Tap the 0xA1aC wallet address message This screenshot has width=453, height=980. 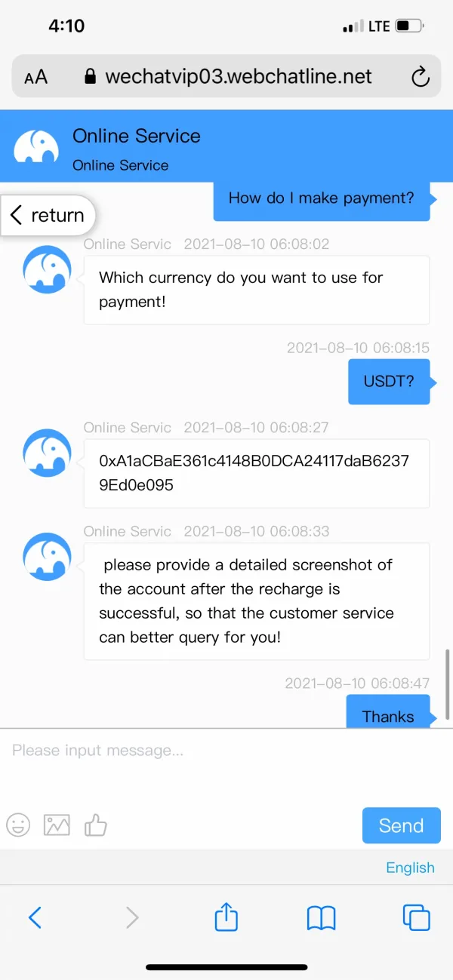coord(256,473)
